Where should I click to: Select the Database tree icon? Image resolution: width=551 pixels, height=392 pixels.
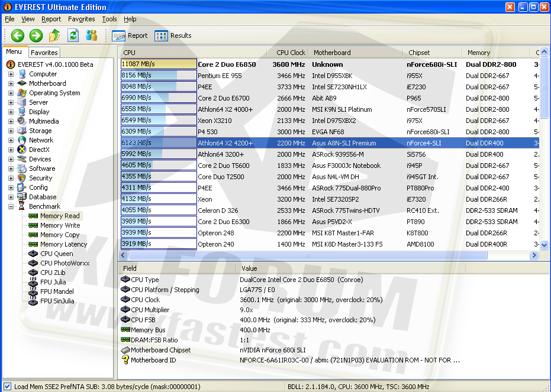[x=22, y=197]
